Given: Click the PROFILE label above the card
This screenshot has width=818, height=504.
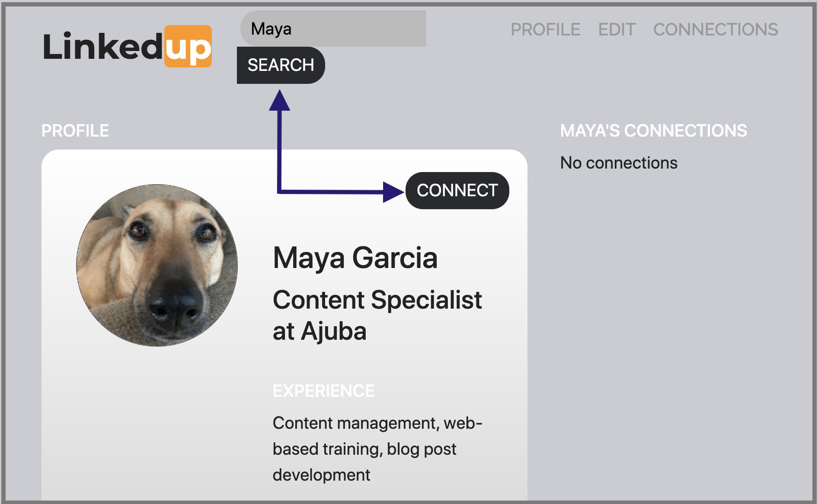Looking at the screenshot, I should coord(75,130).
